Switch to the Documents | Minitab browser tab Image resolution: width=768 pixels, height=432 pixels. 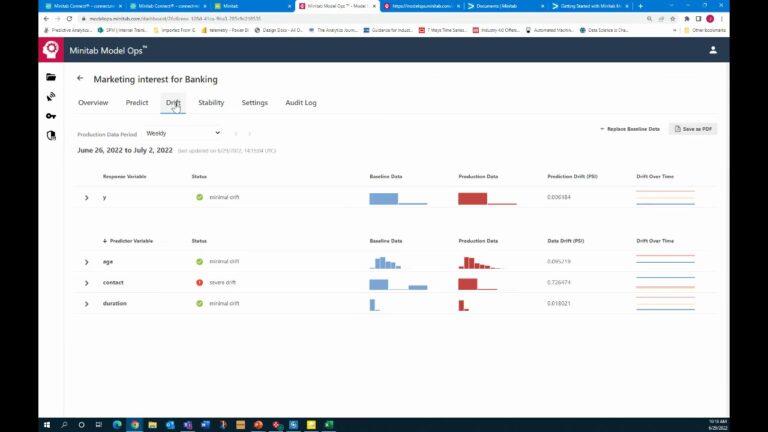(504, 6)
